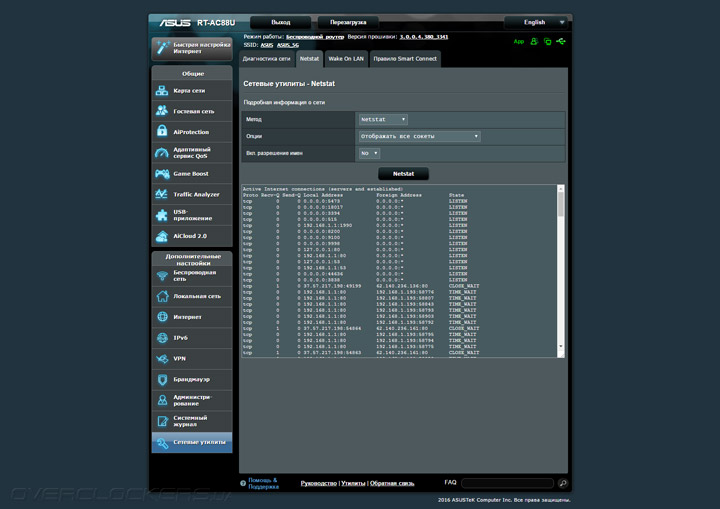Click the guest user status icon

click(535, 42)
